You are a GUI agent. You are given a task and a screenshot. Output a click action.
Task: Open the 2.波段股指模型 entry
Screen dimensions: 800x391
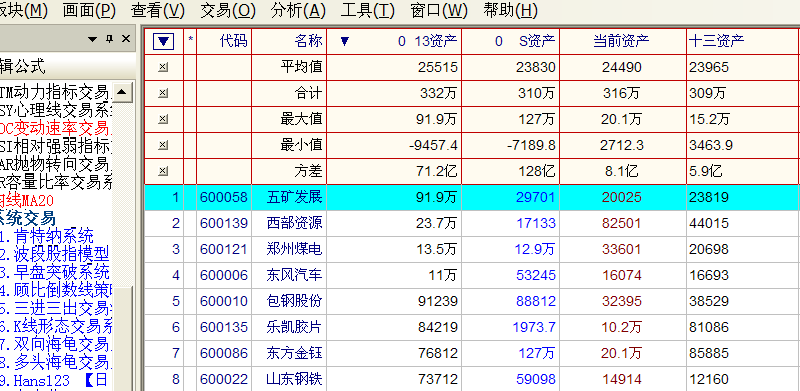[x=55, y=254]
